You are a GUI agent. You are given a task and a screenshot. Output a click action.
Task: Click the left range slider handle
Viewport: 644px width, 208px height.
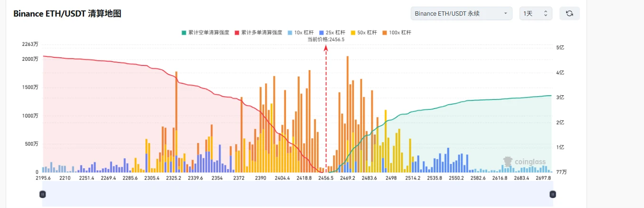tap(42, 194)
